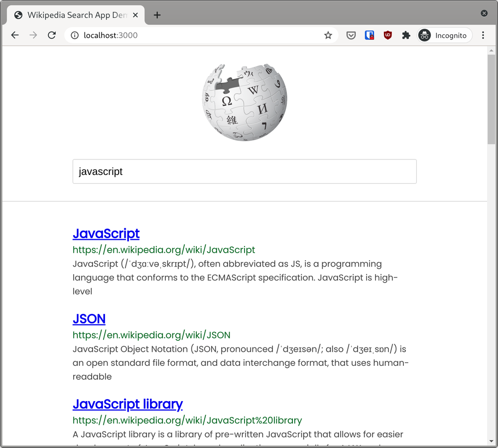Image resolution: width=498 pixels, height=448 pixels.
Task: Open the uBlock Origin shield icon
Action: coord(388,35)
